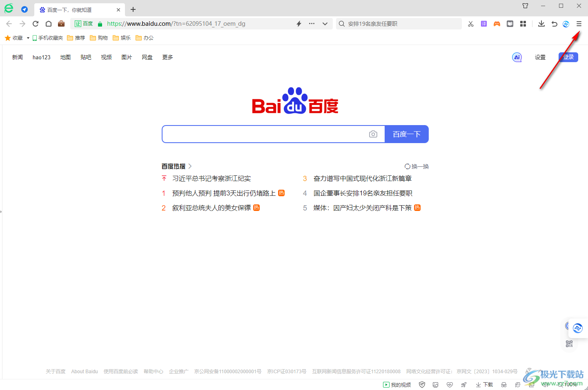Open the 图片 link
588x390 pixels.
click(127, 57)
